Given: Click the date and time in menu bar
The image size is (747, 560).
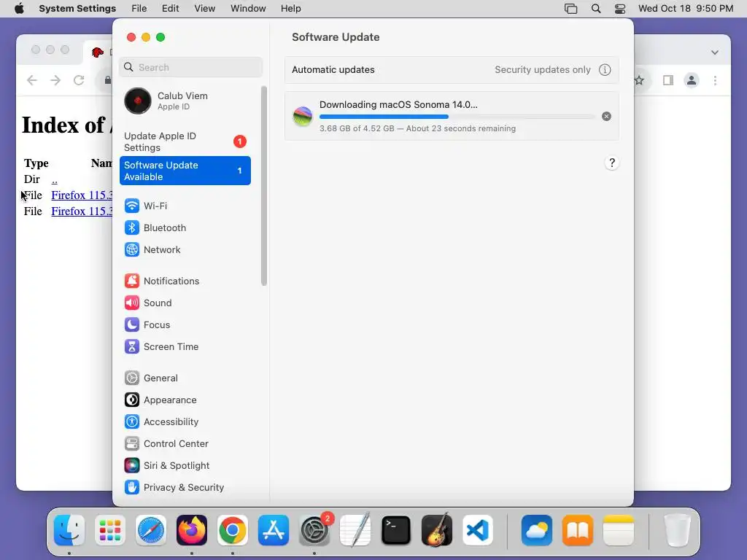Looking at the screenshot, I should [686, 9].
